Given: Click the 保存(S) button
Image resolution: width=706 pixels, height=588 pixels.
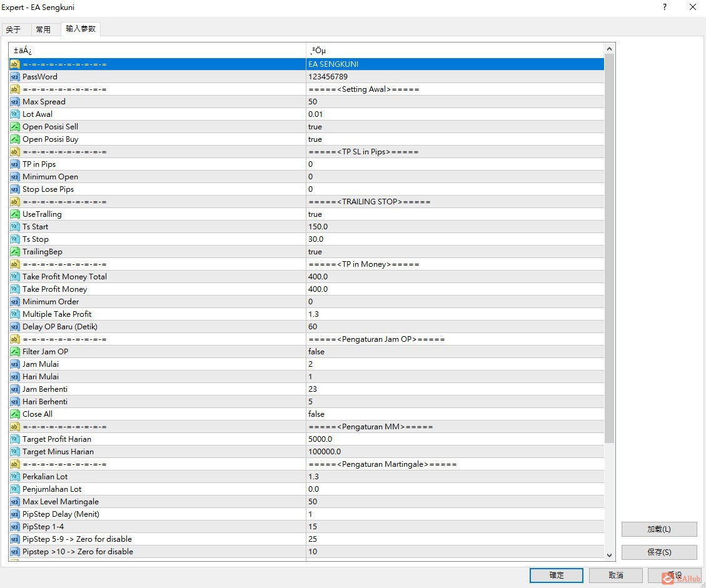Looking at the screenshot, I should pyautogui.click(x=659, y=552).
